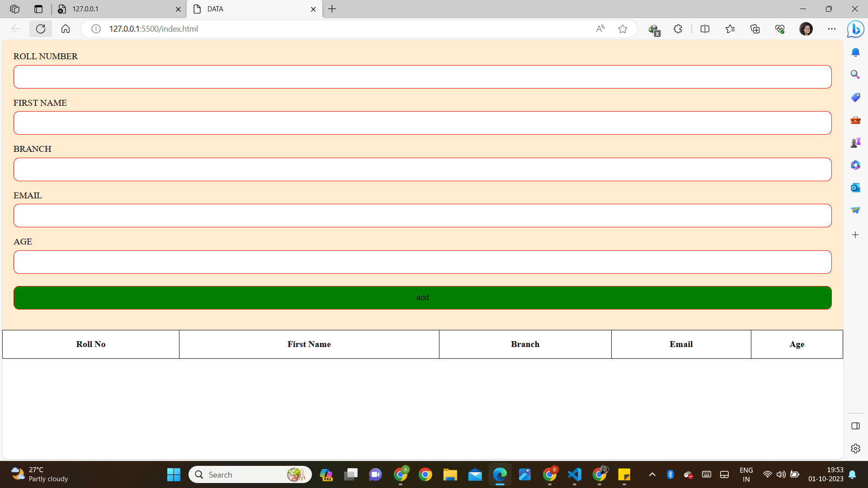Enable Read aloud for the page
Viewport: 868px width, 488px height.
[x=600, y=28]
